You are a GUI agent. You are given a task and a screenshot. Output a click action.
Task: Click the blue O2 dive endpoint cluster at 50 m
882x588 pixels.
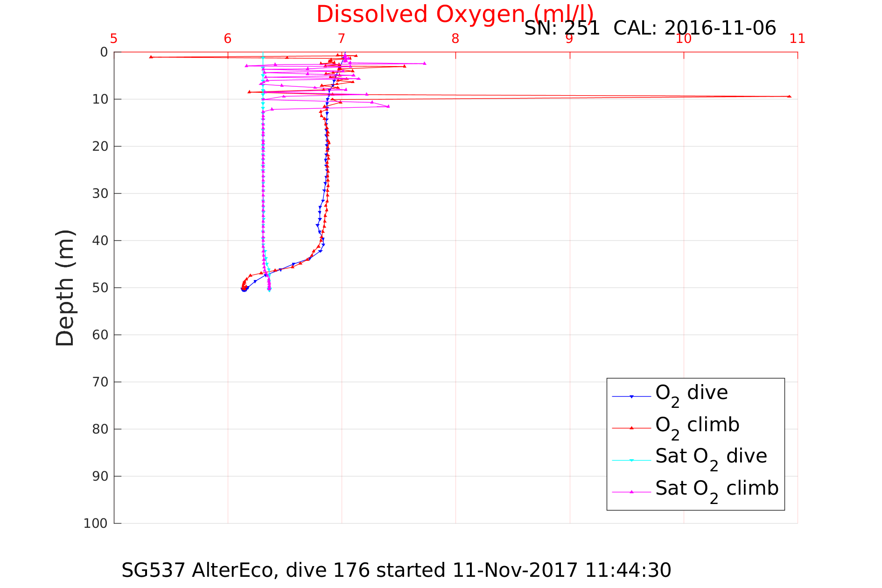[244, 289]
